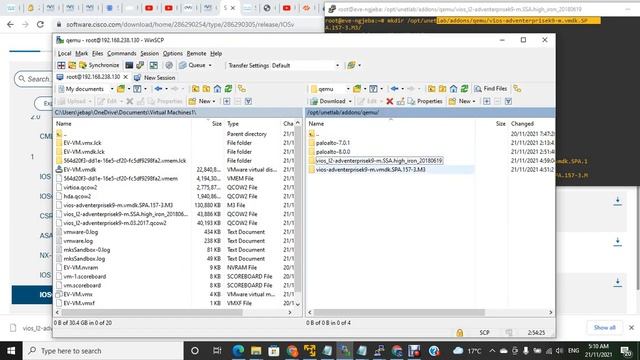The height and width of the screenshot is (360, 640).
Task: Open Microsoft Edge from the taskbar
Action: coord(238,351)
